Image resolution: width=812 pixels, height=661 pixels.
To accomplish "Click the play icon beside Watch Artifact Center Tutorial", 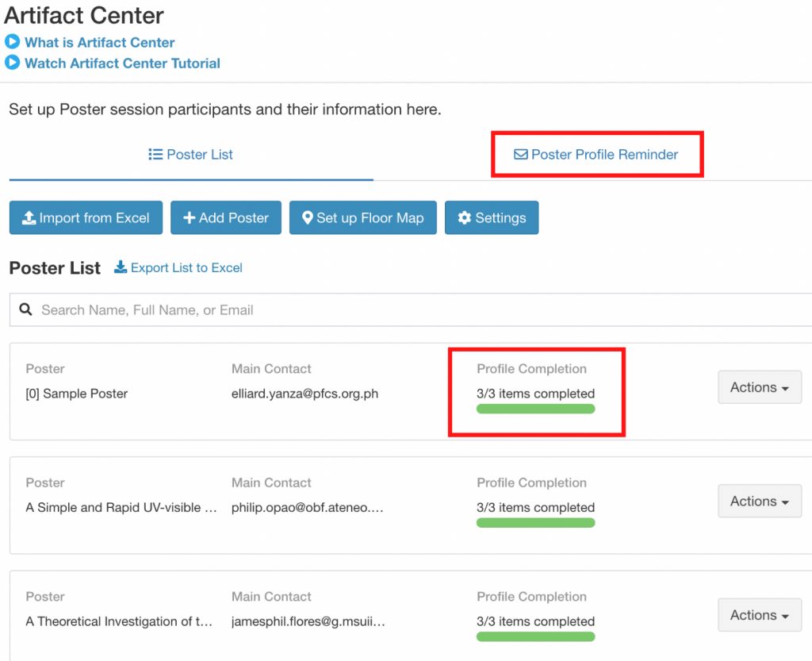I will [x=13, y=63].
